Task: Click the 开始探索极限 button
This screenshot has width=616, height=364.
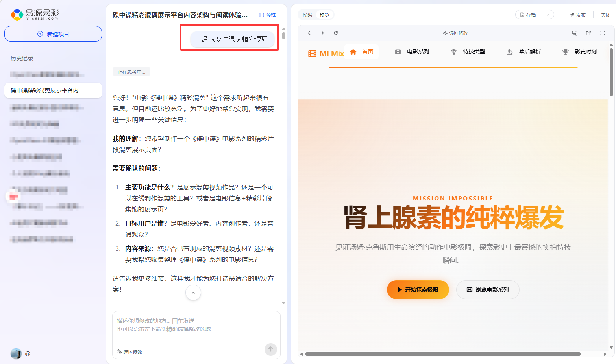Action: click(418, 290)
